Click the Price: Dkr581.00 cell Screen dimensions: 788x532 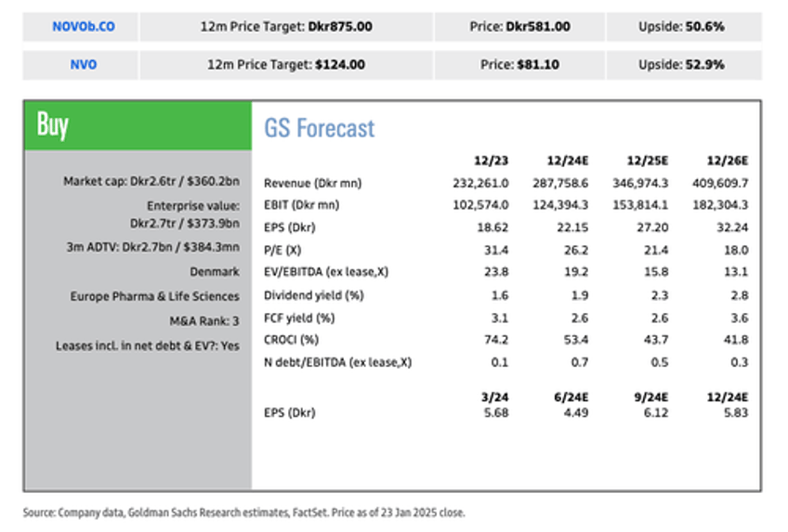tap(519, 27)
